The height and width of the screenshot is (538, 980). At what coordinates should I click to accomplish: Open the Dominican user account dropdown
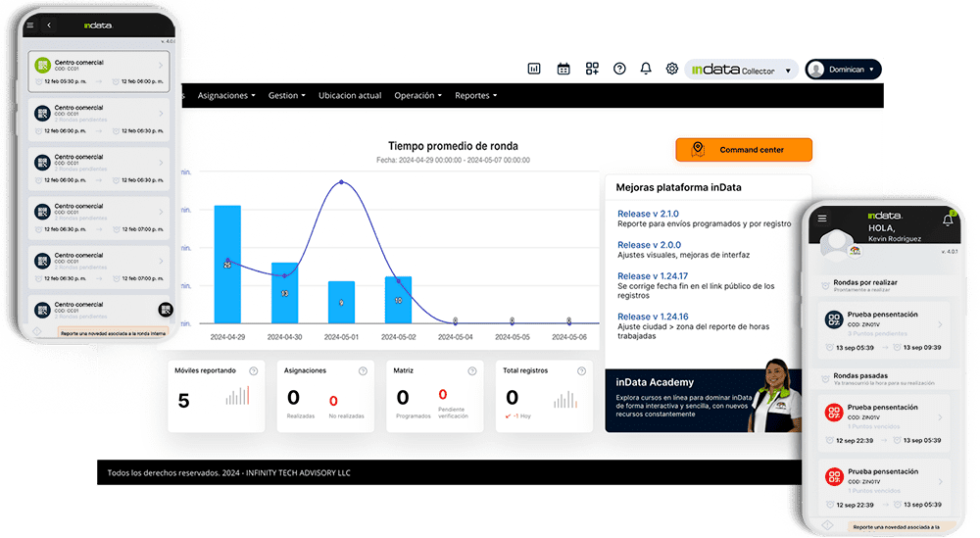(x=844, y=70)
